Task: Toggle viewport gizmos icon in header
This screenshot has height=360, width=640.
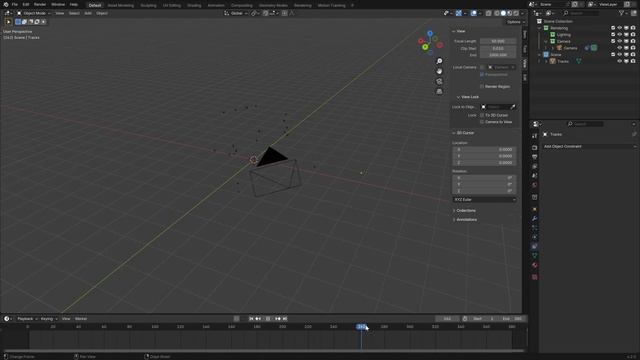Action: click(459, 13)
